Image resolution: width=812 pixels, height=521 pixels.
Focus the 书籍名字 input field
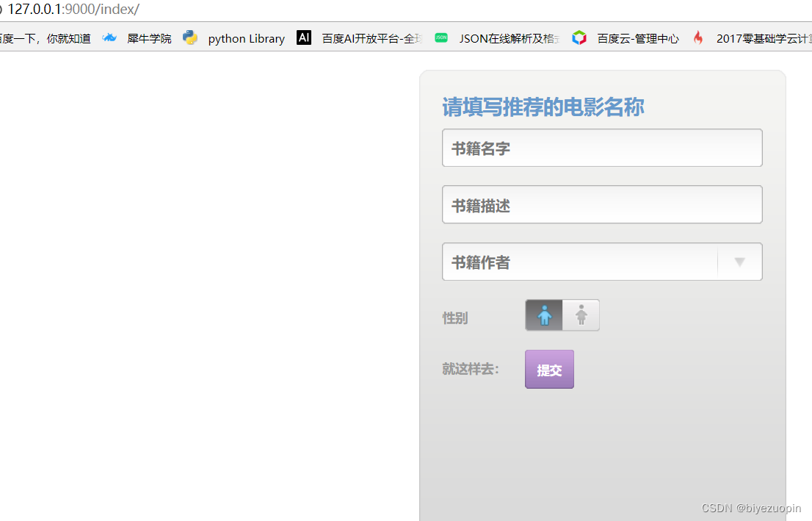click(602, 148)
